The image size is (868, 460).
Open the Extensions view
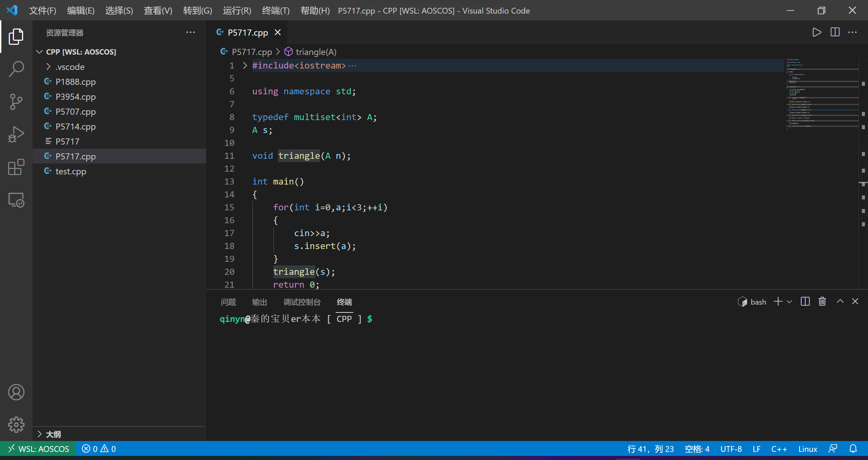click(x=16, y=167)
